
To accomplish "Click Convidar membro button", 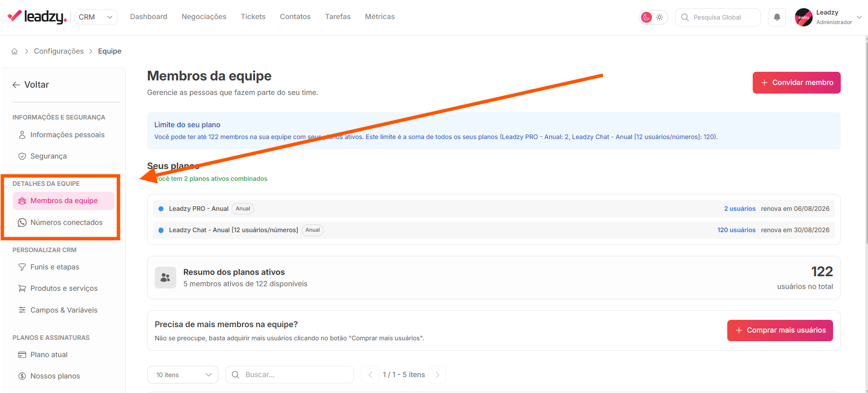I will tap(796, 83).
